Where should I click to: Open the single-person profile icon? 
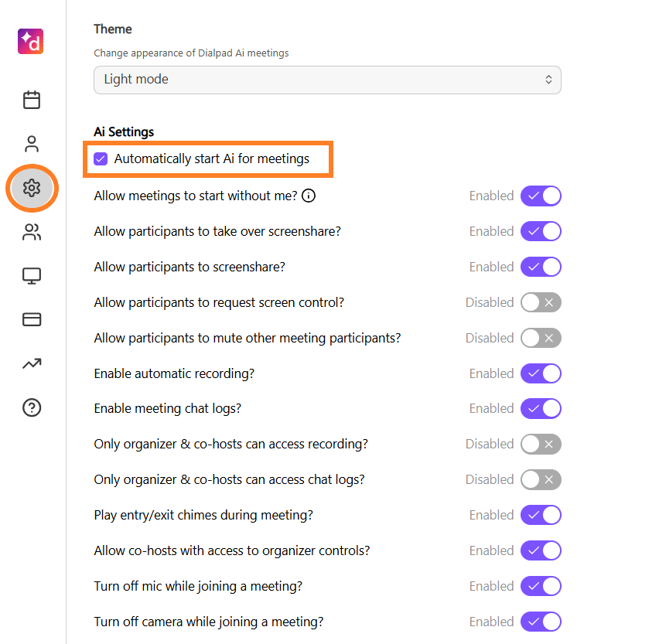click(x=32, y=144)
